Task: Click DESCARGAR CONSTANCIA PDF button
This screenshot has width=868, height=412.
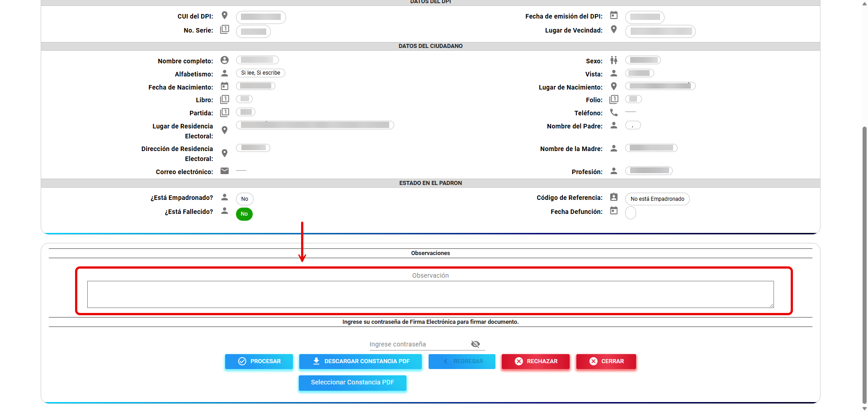Action: point(360,361)
